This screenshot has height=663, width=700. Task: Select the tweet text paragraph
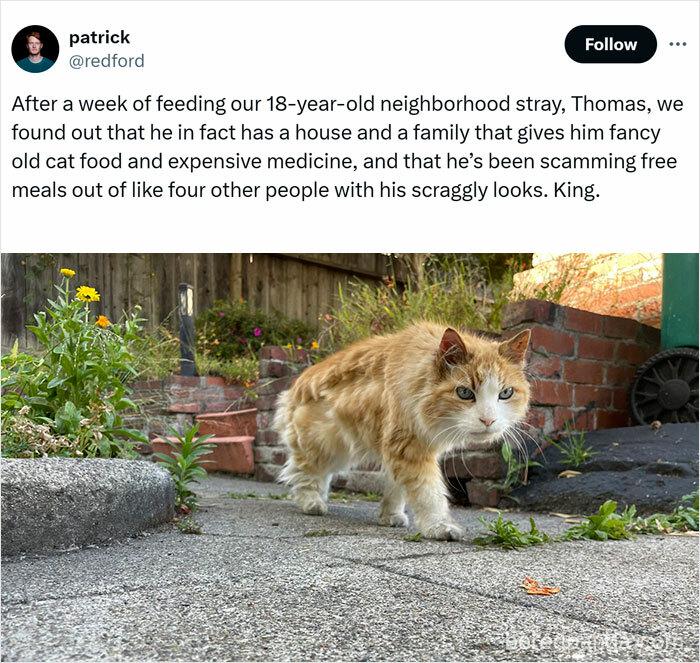click(x=347, y=147)
